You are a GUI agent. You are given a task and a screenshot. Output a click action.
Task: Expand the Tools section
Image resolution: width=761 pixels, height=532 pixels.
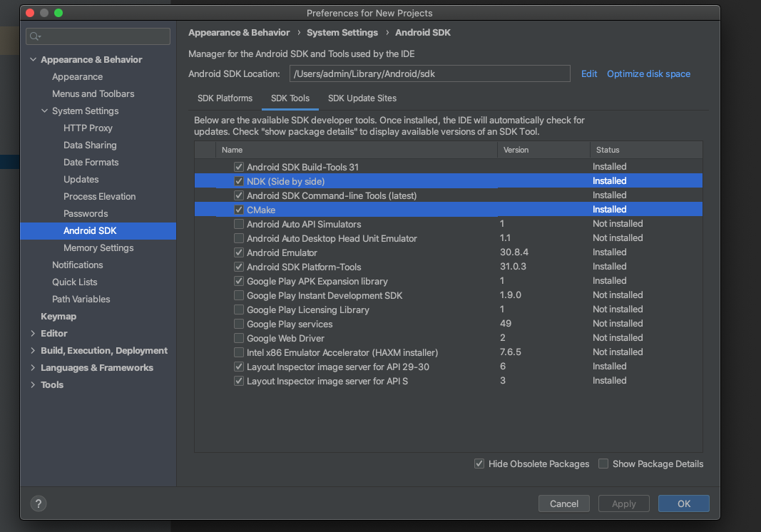click(33, 385)
